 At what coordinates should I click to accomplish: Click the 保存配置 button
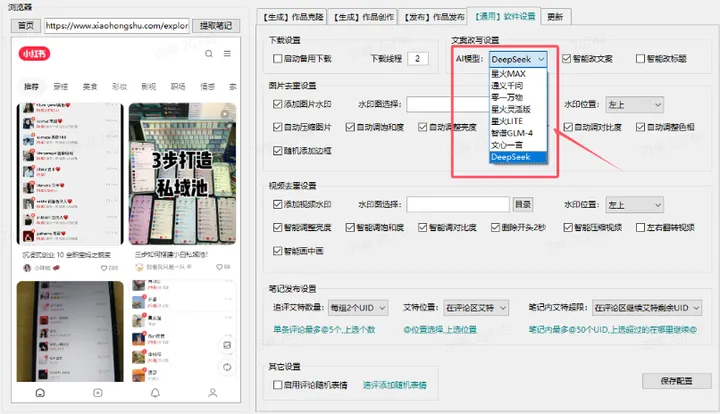677,381
